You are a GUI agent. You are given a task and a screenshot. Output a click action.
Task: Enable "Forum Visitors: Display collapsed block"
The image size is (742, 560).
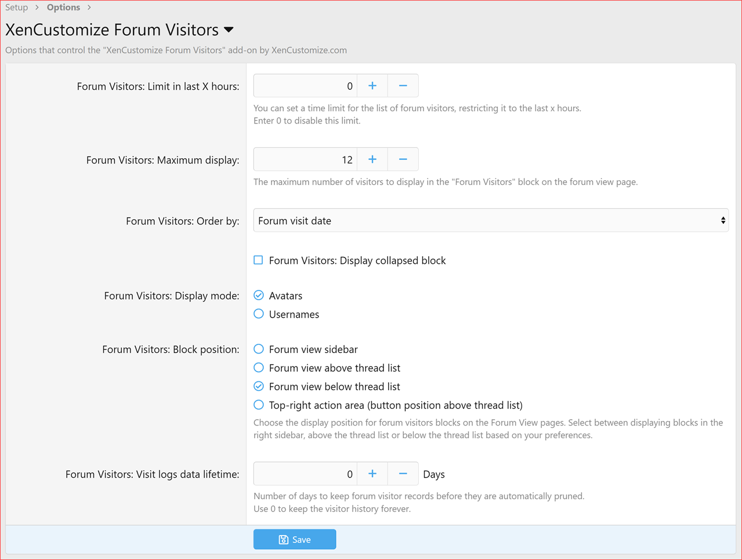click(258, 260)
